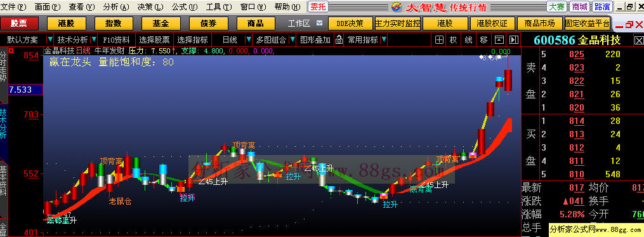
Task: Click the DDE决策 button
Action: click(350, 24)
